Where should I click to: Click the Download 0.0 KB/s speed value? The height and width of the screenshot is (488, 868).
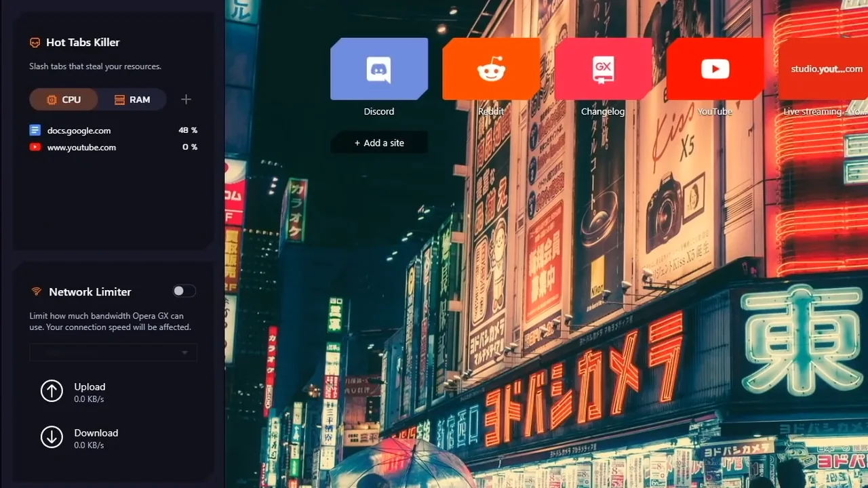(89, 445)
